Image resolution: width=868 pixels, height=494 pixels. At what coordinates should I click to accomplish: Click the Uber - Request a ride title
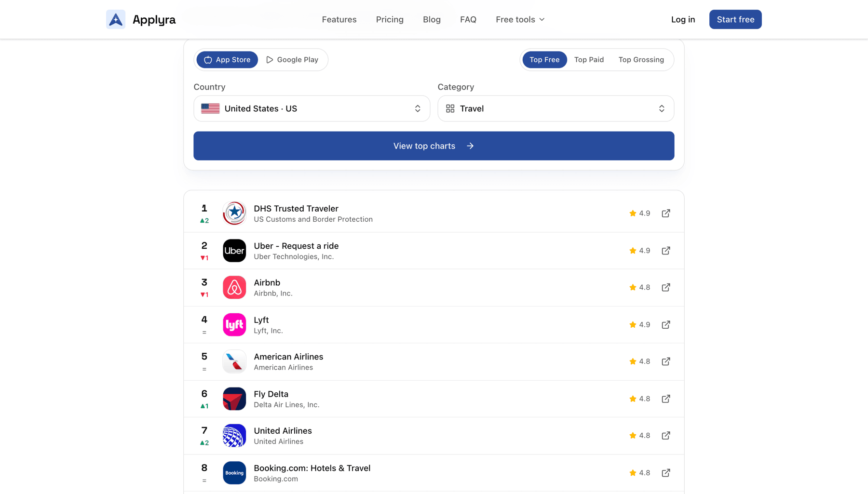296,246
